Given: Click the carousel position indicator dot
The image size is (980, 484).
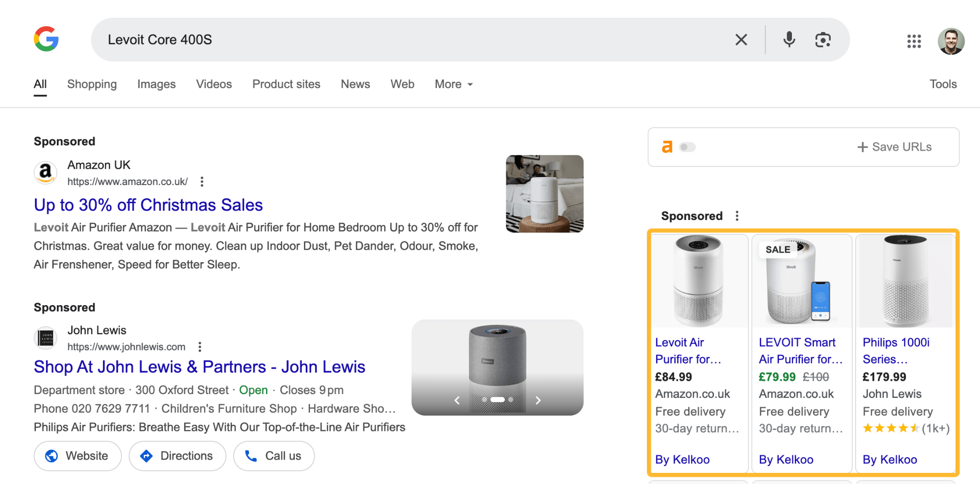Looking at the screenshot, I should click(498, 400).
